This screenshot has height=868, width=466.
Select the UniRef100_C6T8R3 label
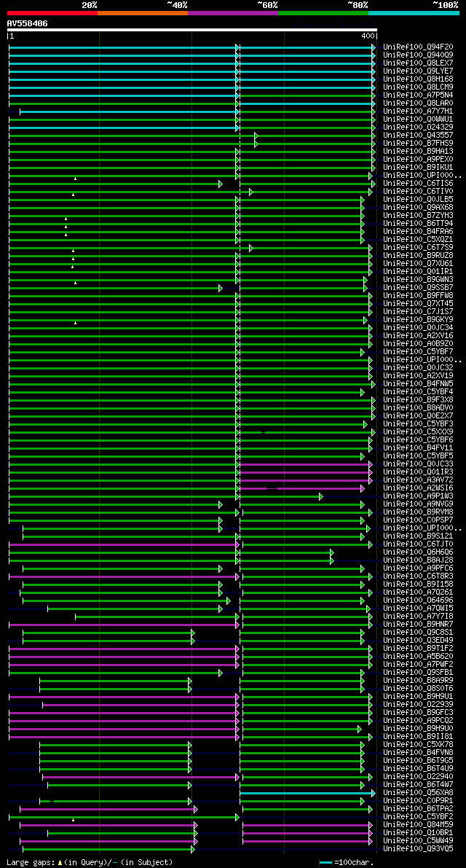tap(418, 576)
